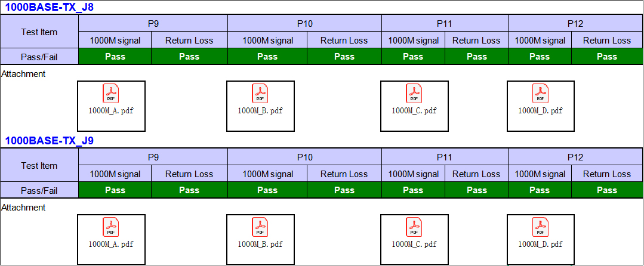Viewport: 644px width, 266px height.
Task: Click Attachment label under J8 table
Action: [x=24, y=74]
